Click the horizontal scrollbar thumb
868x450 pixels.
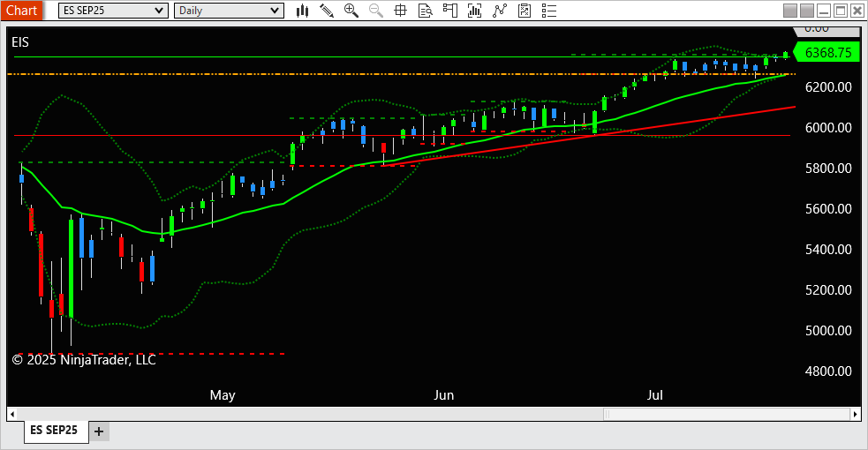[x=727, y=414]
